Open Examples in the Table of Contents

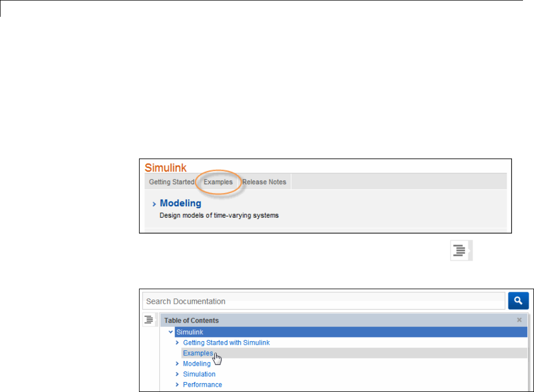coord(198,353)
